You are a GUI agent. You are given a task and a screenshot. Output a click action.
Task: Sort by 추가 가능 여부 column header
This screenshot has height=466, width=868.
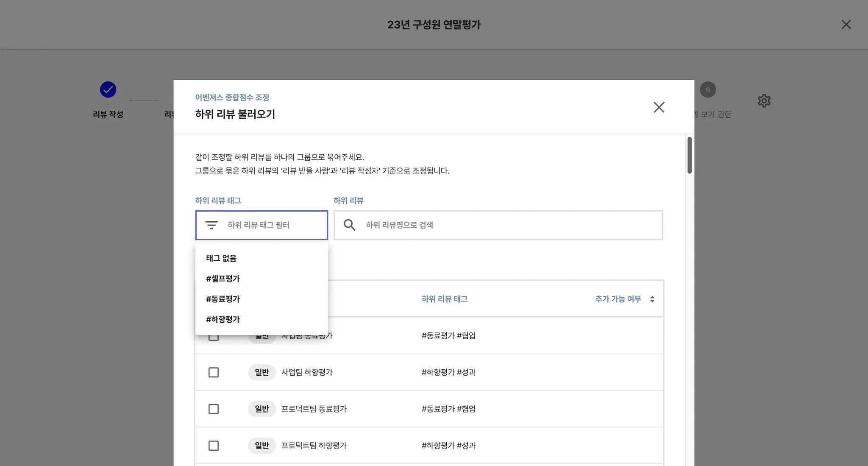pos(618,299)
